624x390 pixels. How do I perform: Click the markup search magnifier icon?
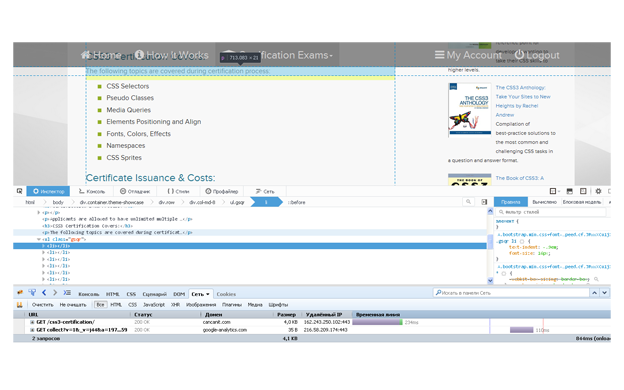pos(468,202)
